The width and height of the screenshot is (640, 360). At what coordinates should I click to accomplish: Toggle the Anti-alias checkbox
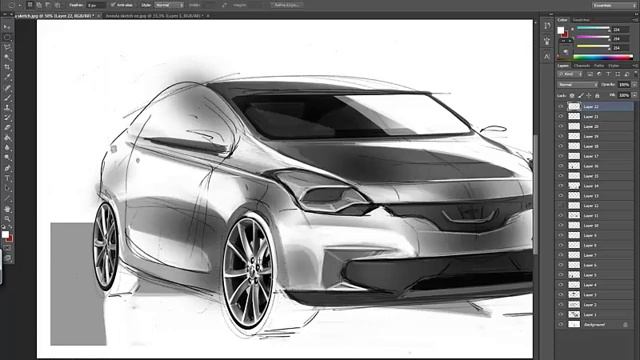pyautogui.click(x=113, y=5)
